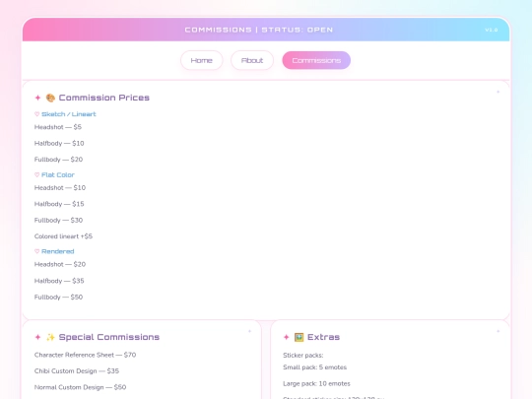This screenshot has width=532, height=399.
Task: Click the Large pack: 10 emotes line
Action: (x=316, y=384)
